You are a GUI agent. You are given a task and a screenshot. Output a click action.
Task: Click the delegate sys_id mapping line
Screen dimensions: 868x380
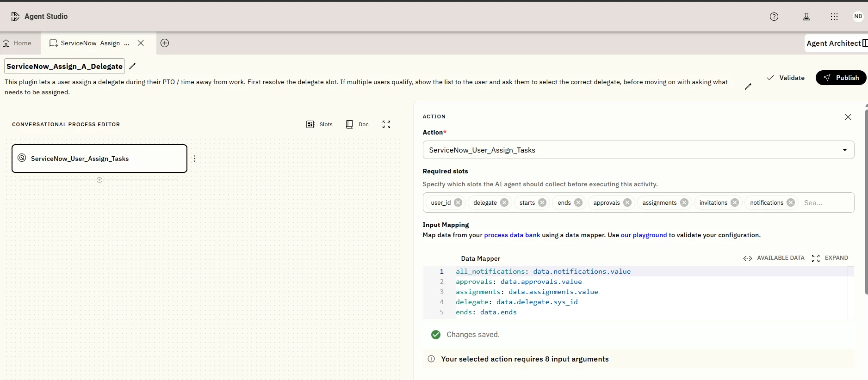tap(517, 302)
